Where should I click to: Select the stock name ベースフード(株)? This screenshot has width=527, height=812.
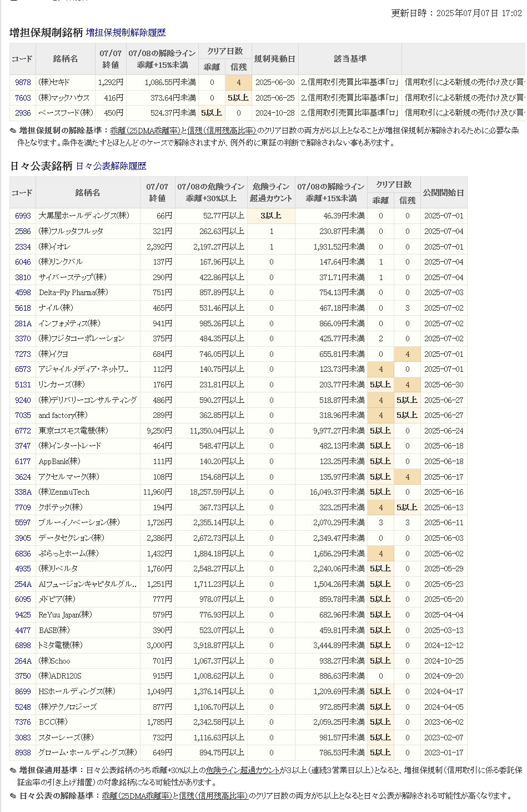[x=66, y=113]
